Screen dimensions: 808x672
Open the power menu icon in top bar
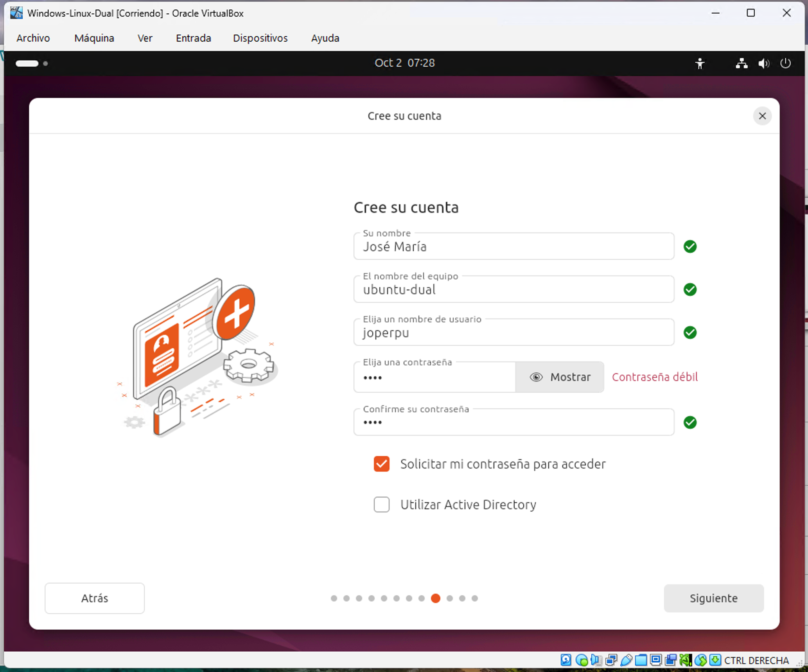(786, 63)
